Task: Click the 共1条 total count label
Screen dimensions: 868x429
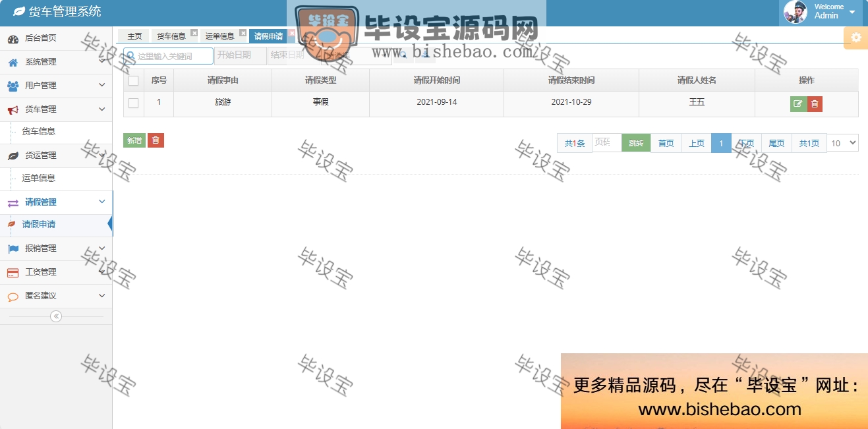Action: click(575, 143)
